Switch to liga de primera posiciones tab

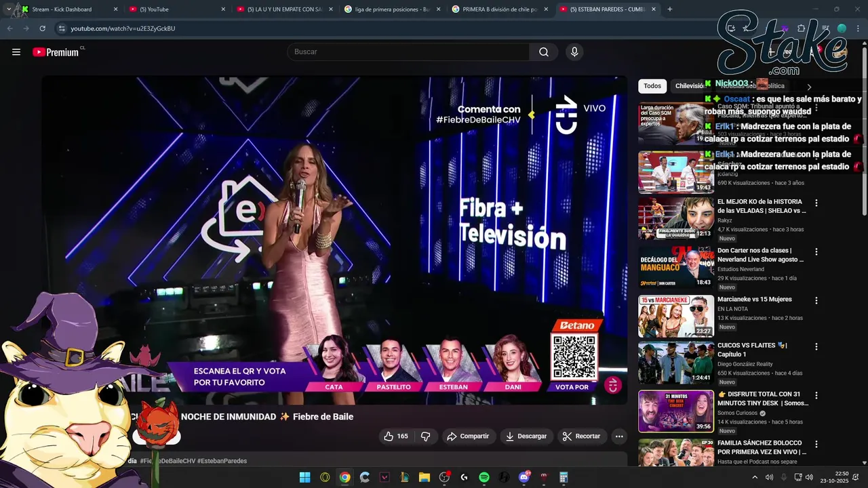393,9
